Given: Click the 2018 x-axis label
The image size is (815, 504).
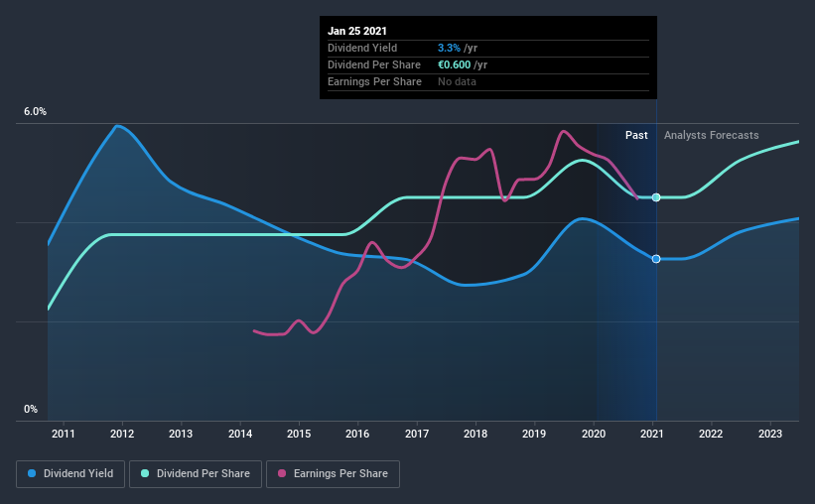Looking at the screenshot, I should (x=475, y=434).
